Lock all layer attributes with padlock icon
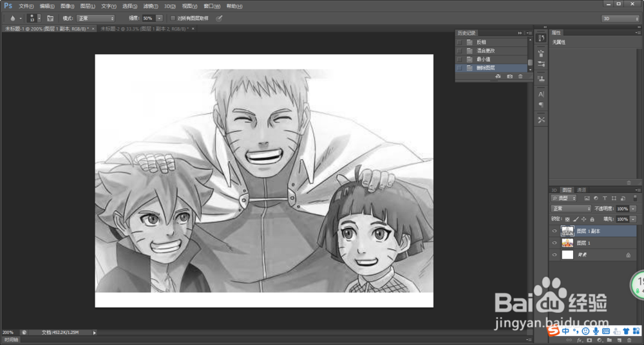Screen dimensions: 644x345 pyautogui.click(x=592, y=219)
